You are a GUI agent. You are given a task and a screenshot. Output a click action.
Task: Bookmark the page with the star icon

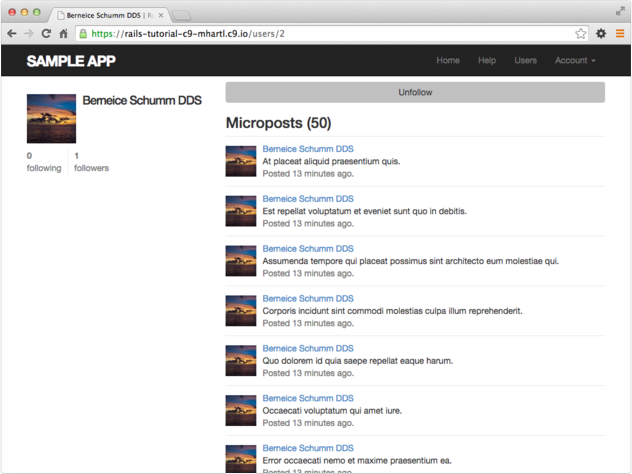[581, 33]
